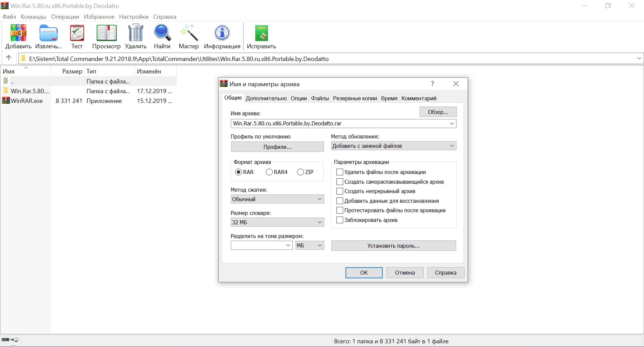Click Установить пароль... button
644x347 pixels.
point(393,246)
